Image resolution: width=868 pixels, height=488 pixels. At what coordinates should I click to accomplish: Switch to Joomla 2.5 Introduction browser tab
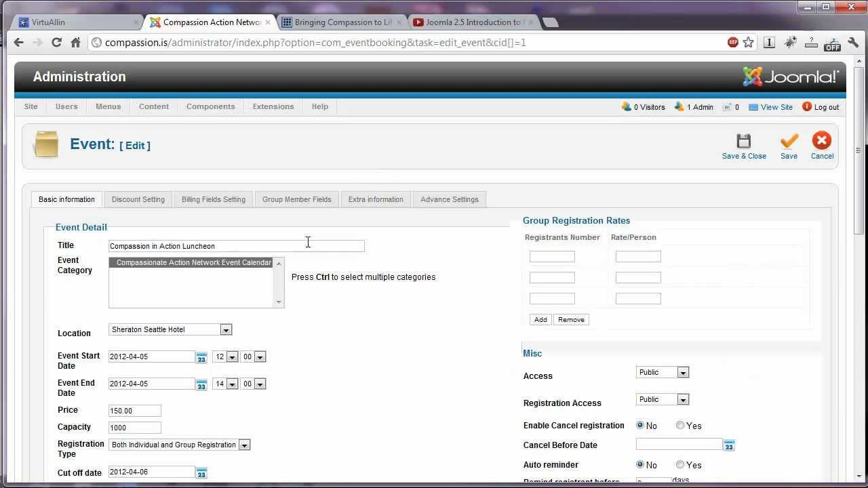click(x=472, y=22)
